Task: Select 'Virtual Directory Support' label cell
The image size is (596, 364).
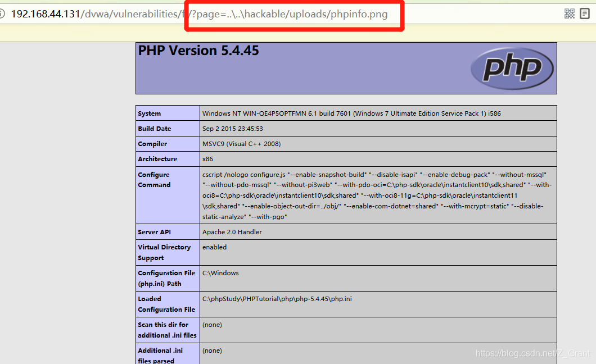Action: point(168,252)
